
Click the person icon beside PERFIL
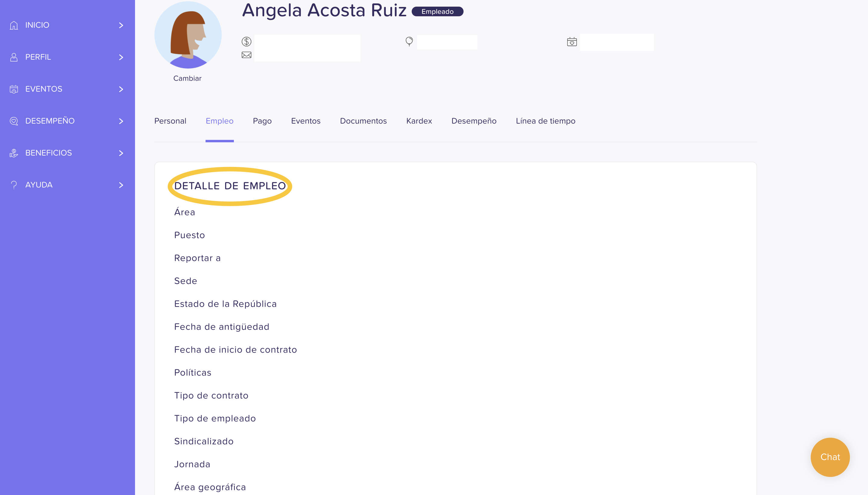(14, 57)
